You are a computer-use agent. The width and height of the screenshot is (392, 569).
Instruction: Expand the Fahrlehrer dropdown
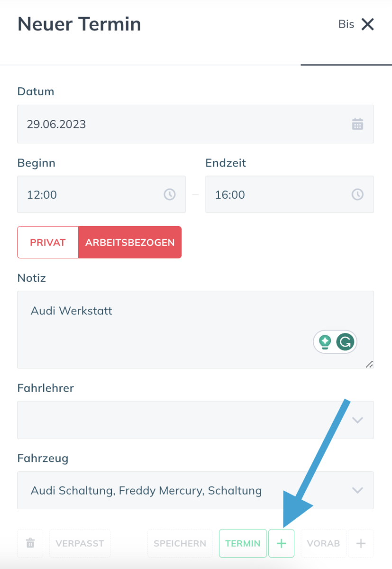pyautogui.click(x=195, y=420)
